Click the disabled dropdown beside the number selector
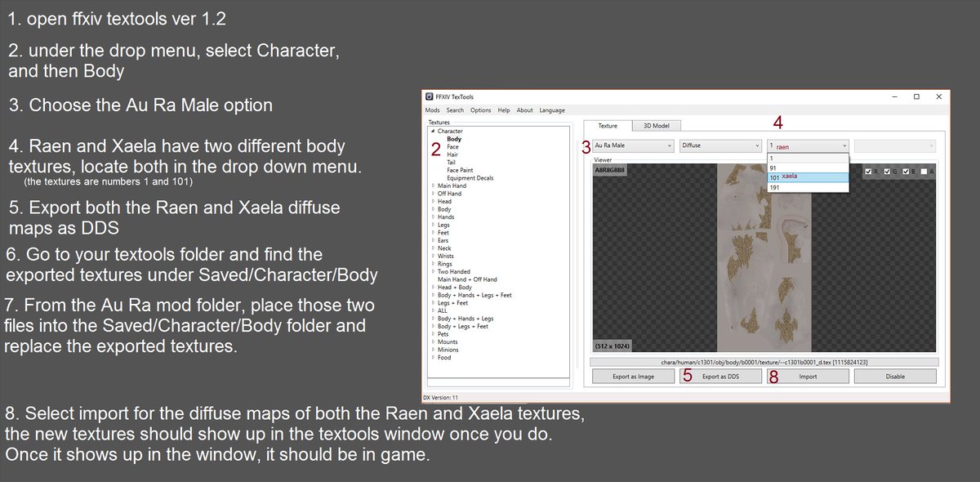The image size is (980, 482). [x=895, y=145]
